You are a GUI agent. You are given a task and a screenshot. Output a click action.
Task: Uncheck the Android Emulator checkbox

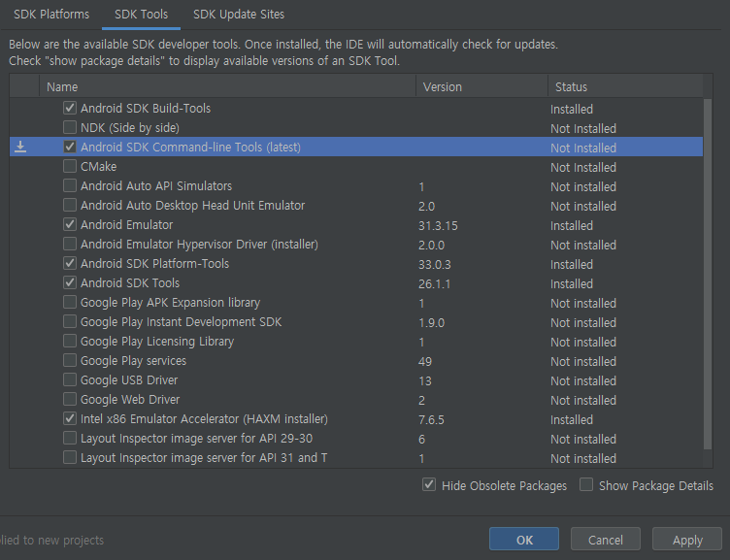tap(70, 225)
